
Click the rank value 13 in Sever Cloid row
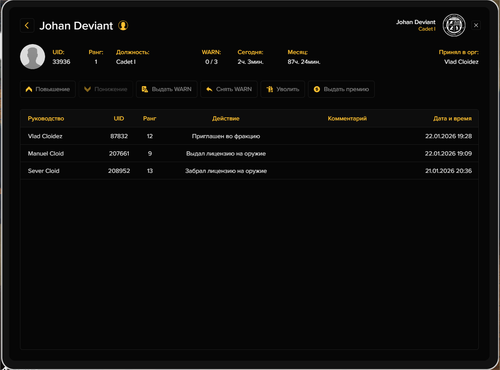[x=150, y=171]
